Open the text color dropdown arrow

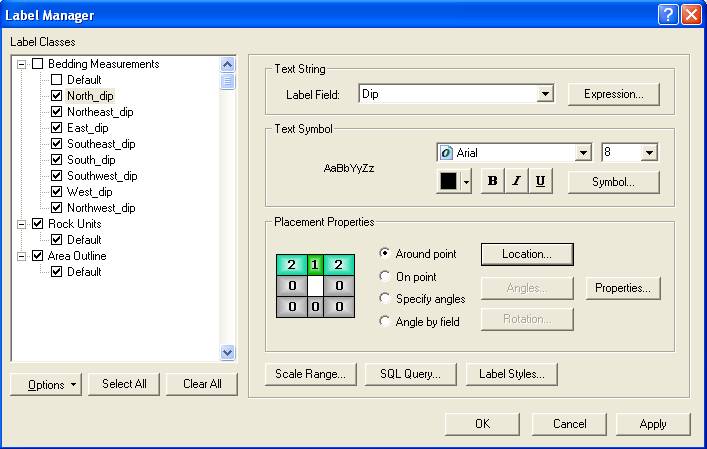(x=467, y=182)
